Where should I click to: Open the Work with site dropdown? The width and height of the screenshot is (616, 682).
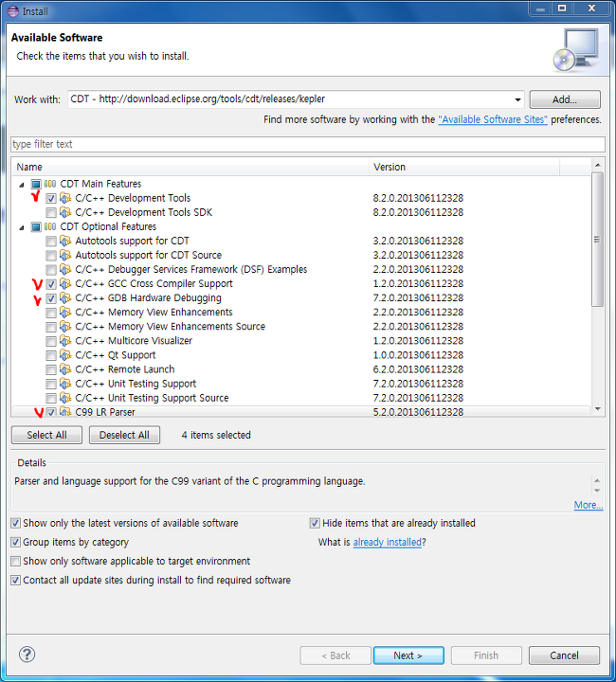tap(517, 99)
